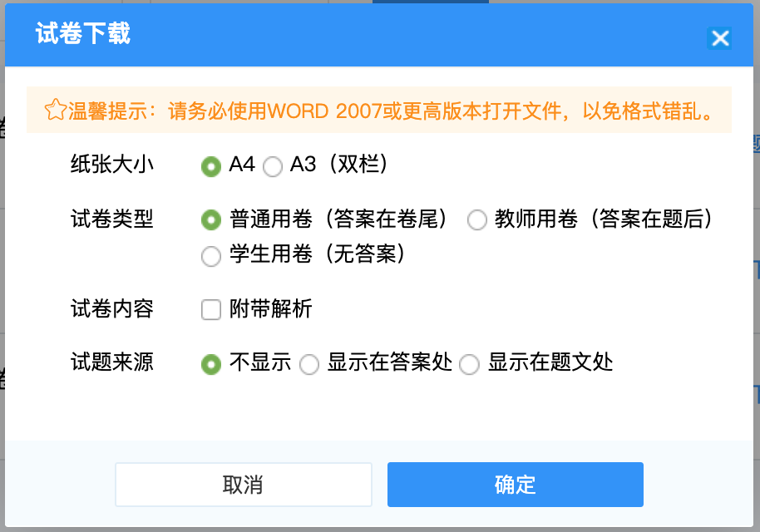Click the 试卷下载 dialog title
This screenshot has height=532, width=760.
pyautogui.click(x=82, y=35)
